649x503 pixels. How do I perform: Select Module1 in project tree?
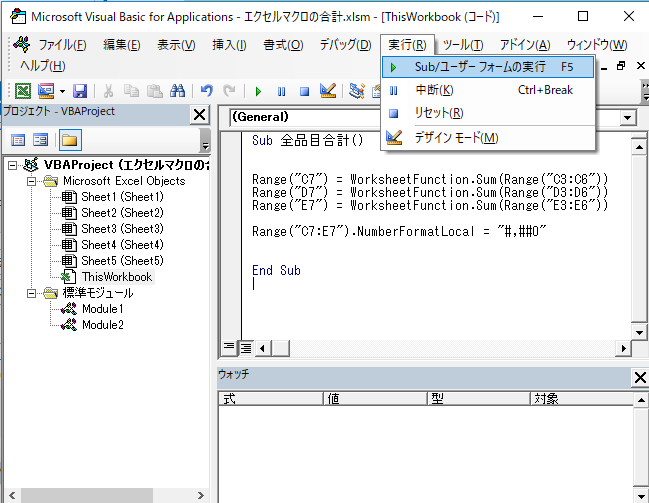(102, 309)
